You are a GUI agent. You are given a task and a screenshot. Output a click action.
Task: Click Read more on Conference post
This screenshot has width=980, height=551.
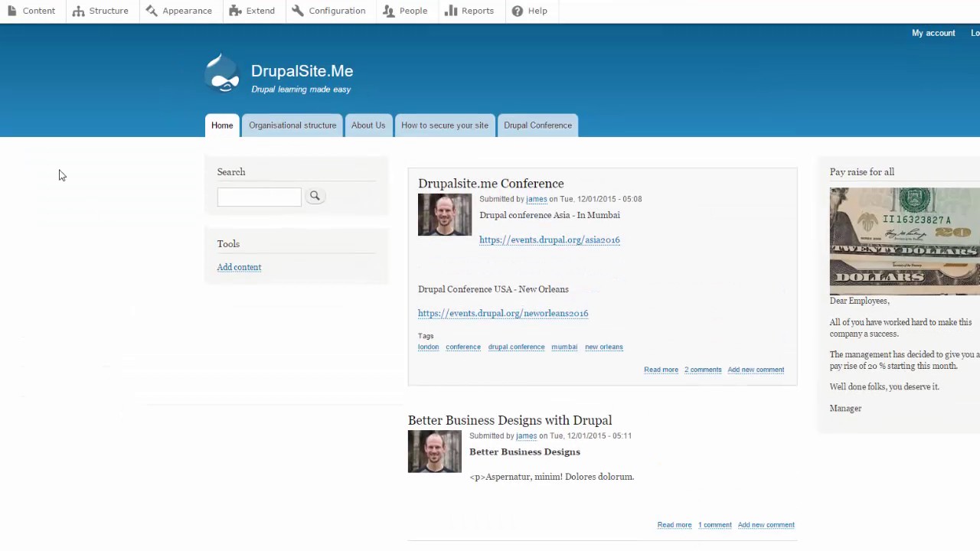(661, 370)
